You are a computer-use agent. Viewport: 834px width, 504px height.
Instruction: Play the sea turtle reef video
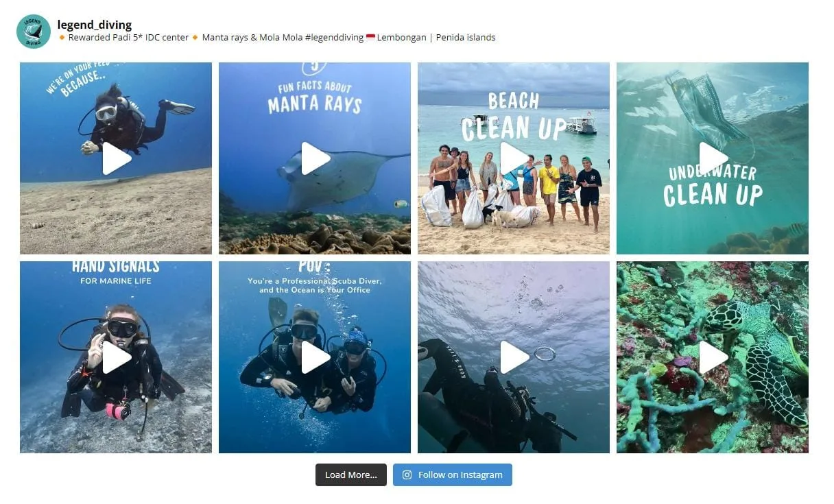coord(712,357)
